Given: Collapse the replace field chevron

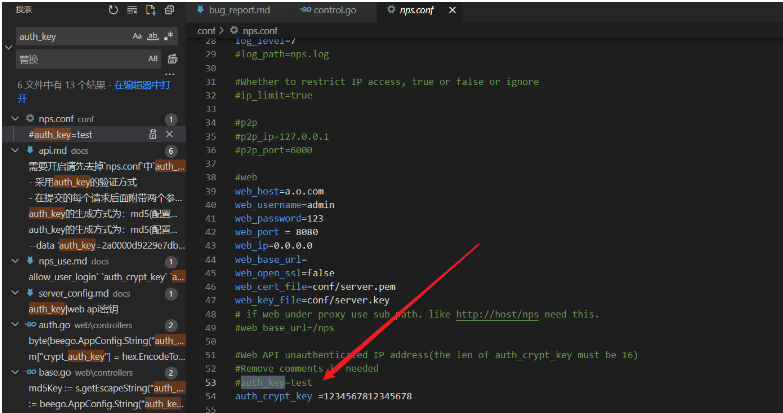Looking at the screenshot, I should pyautogui.click(x=8, y=47).
